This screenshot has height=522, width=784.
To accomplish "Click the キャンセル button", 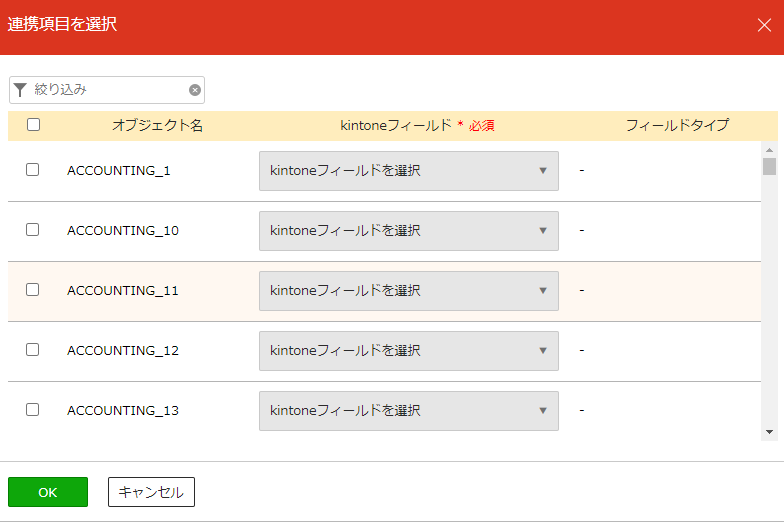I will click(152, 492).
